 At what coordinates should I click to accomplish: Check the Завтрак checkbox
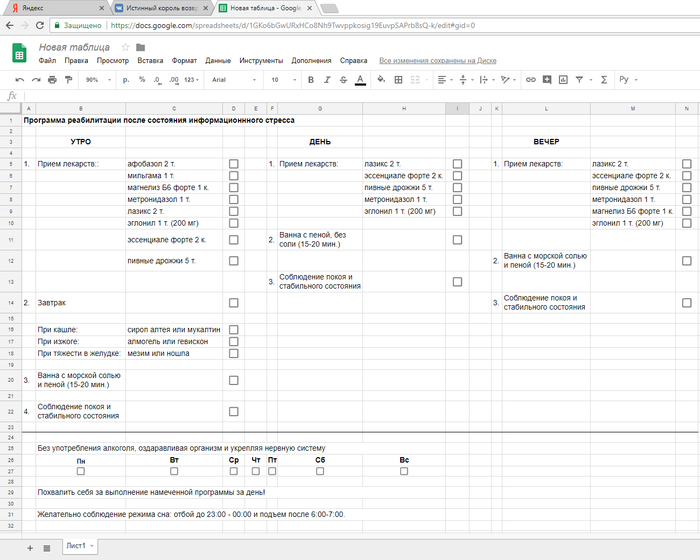[x=233, y=302]
